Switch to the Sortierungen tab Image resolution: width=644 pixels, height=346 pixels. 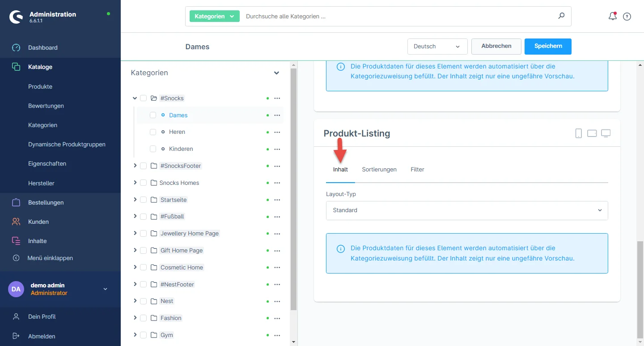coord(379,170)
